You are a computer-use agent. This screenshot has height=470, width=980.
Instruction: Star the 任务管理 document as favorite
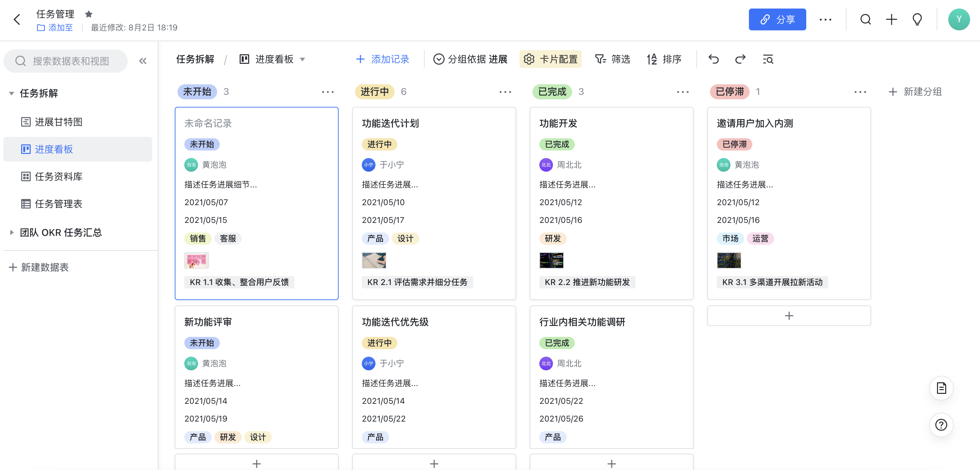click(89, 14)
